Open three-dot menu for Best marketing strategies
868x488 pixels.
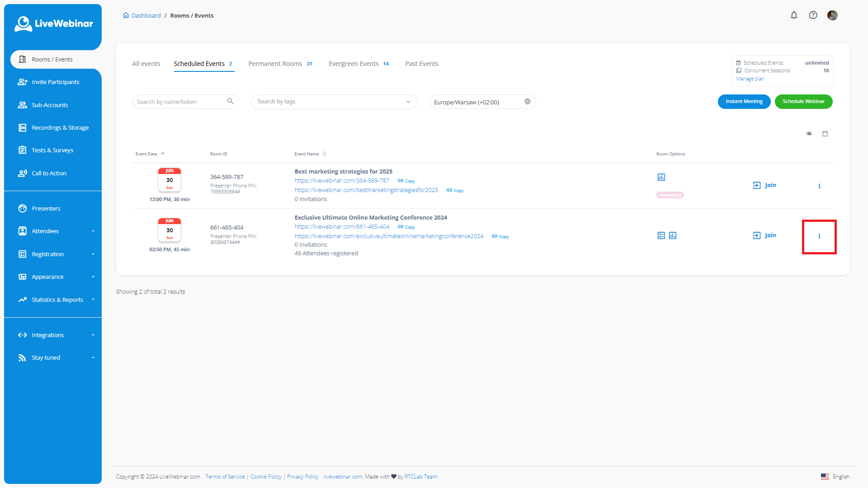[x=819, y=186]
